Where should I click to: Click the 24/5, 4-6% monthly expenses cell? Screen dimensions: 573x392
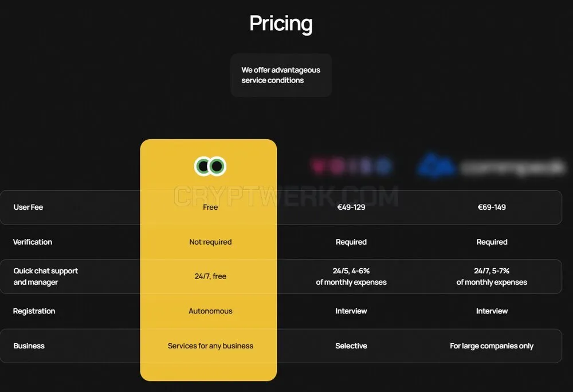[351, 277]
